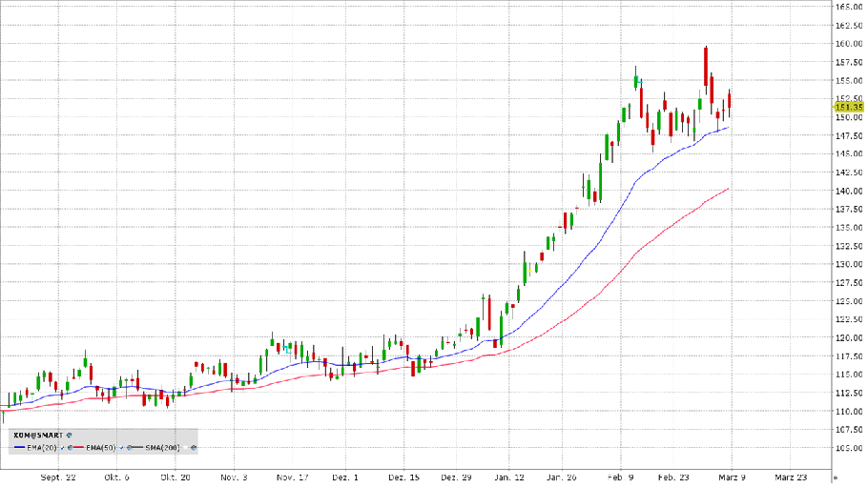Click the tallest red candlestick near 160
The width and height of the screenshot is (868, 487).
point(706,64)
